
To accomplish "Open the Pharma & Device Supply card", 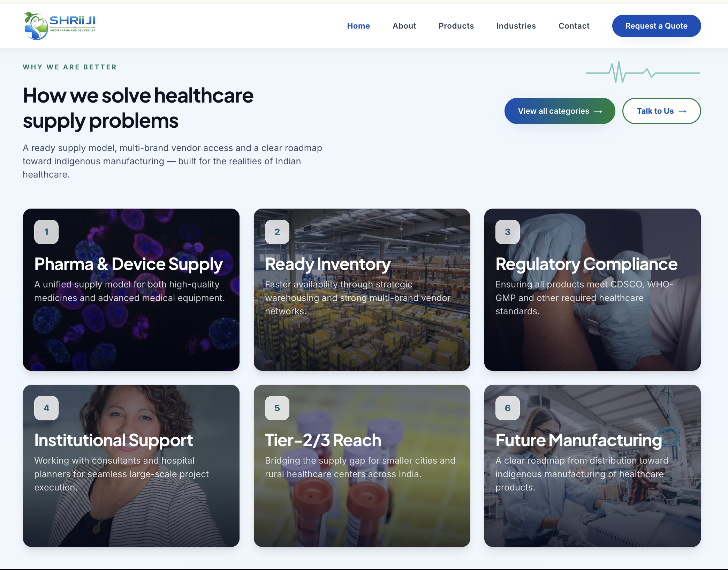I will click(x=131, y=290).
